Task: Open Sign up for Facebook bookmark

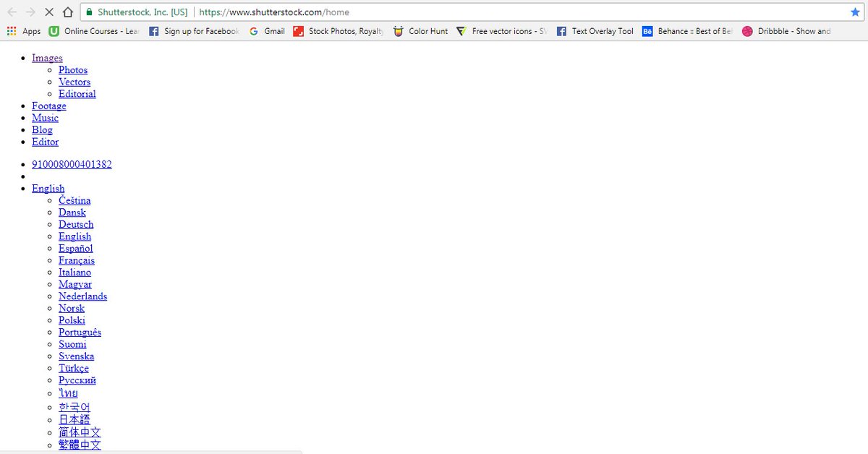Action: pyautogui.click(x=194, y=31)
